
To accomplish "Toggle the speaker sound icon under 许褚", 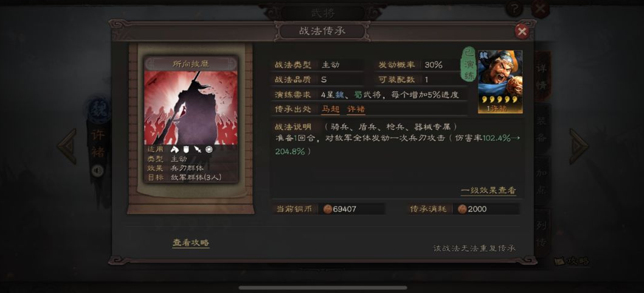I will [x=97, y=171].
